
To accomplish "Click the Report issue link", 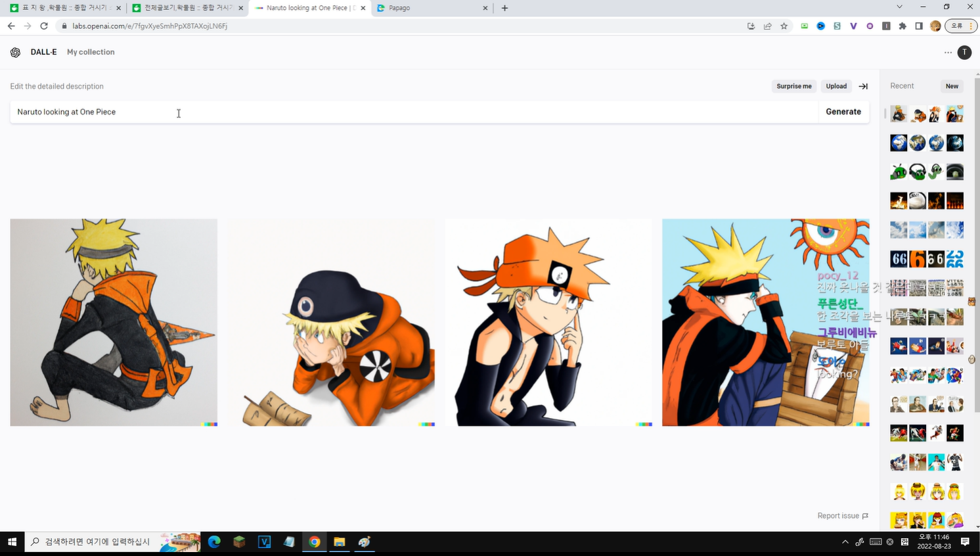I will (843, 516).
